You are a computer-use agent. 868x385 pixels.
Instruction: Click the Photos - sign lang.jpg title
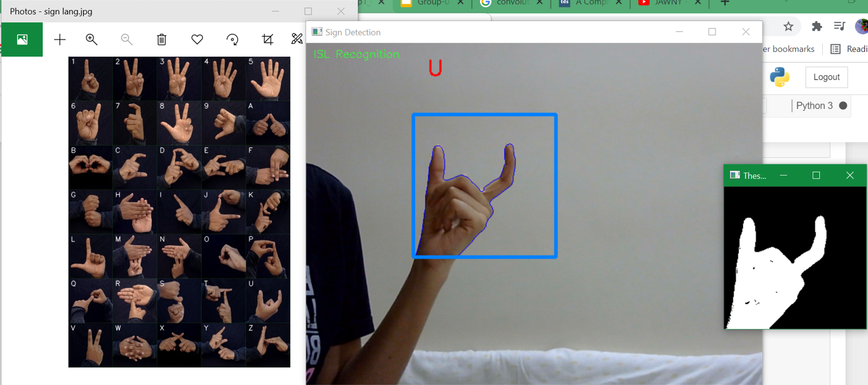(x=51, y=11)
